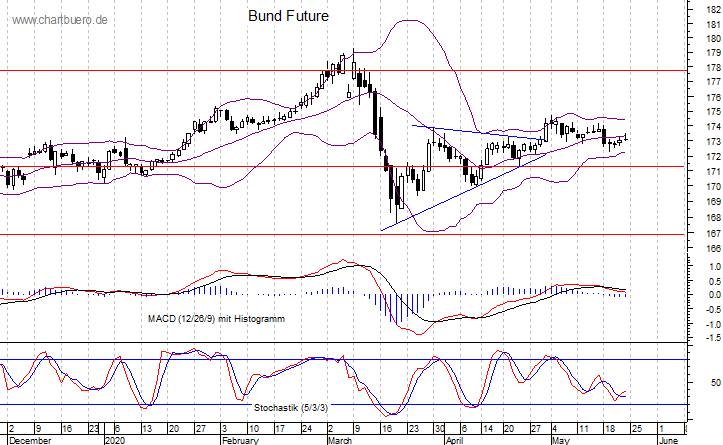Select the date label 14 in April
Viewport: 723px width, 445px height.
(x=487, y=429)
